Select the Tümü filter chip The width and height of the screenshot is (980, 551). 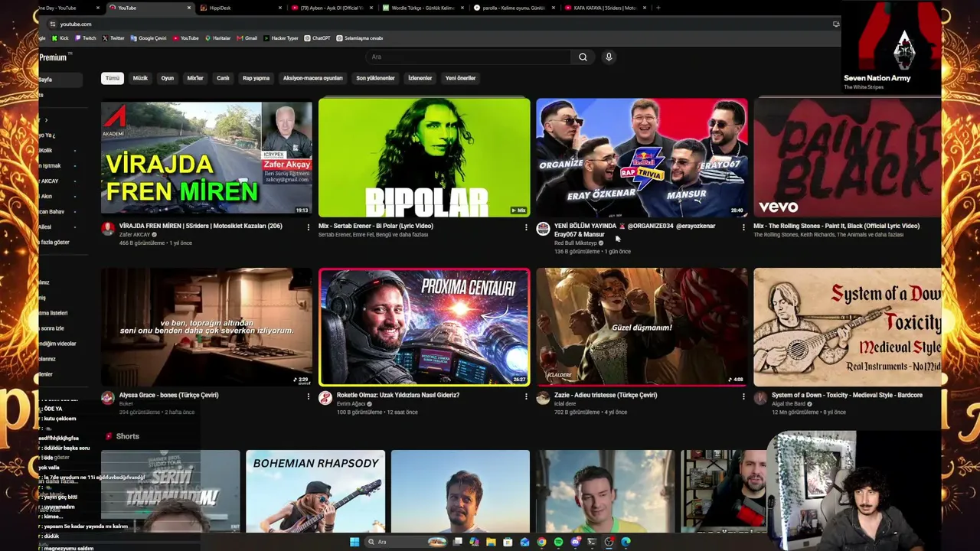[113, 78]
